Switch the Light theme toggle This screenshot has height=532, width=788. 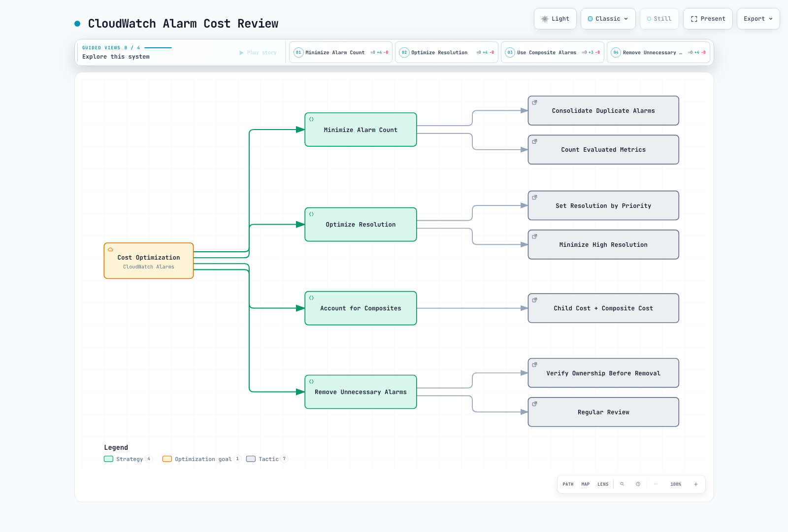pos(555,19)
